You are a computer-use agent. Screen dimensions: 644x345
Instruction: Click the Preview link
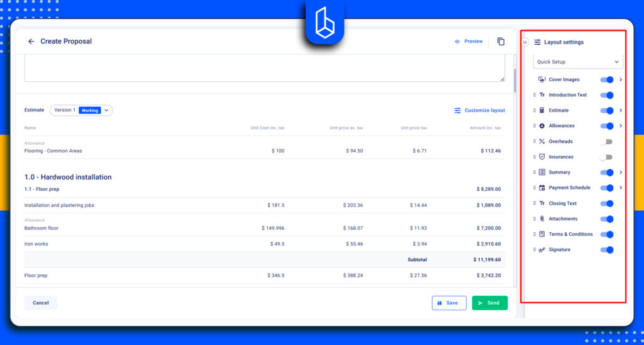point(469,42)
